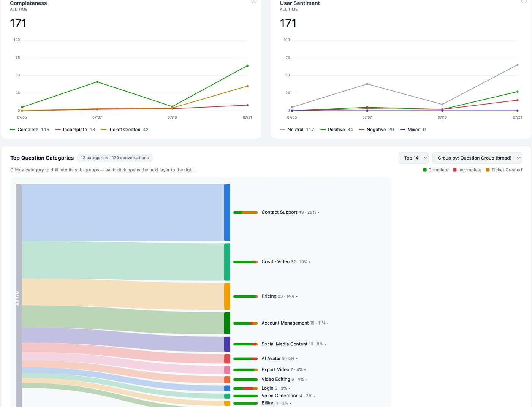The width and height of the screenshot is (532, 407).
Task: Click the Incomplete legend entry in Sankey legend
Action: (467, 170)
